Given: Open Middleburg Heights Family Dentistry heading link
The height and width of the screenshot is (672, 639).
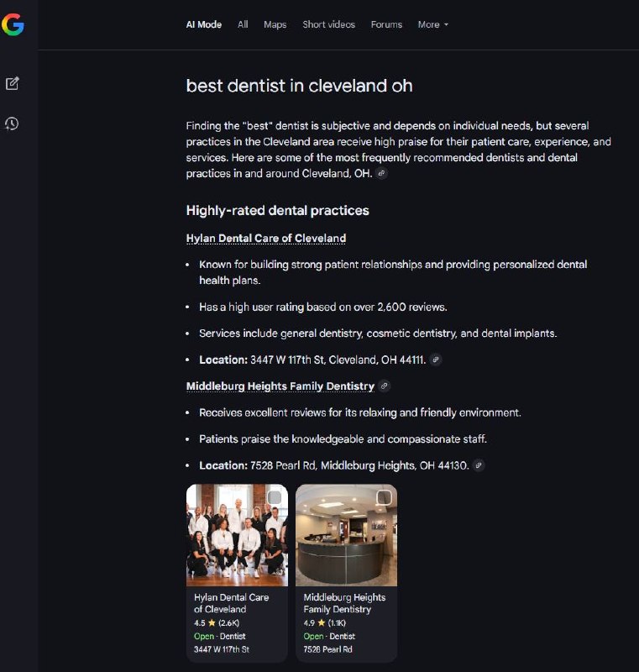Looking at the screenshot, I should 280,386.
